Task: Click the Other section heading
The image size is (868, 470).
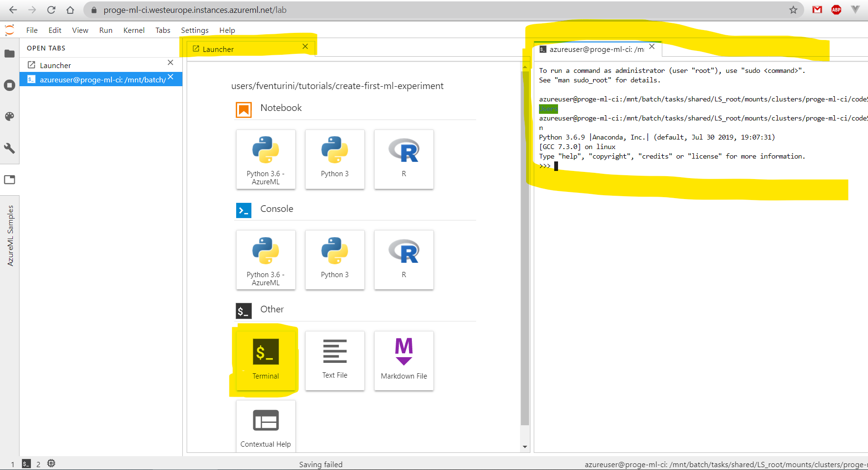Action: pyautogui.click(x=272, y=310)
